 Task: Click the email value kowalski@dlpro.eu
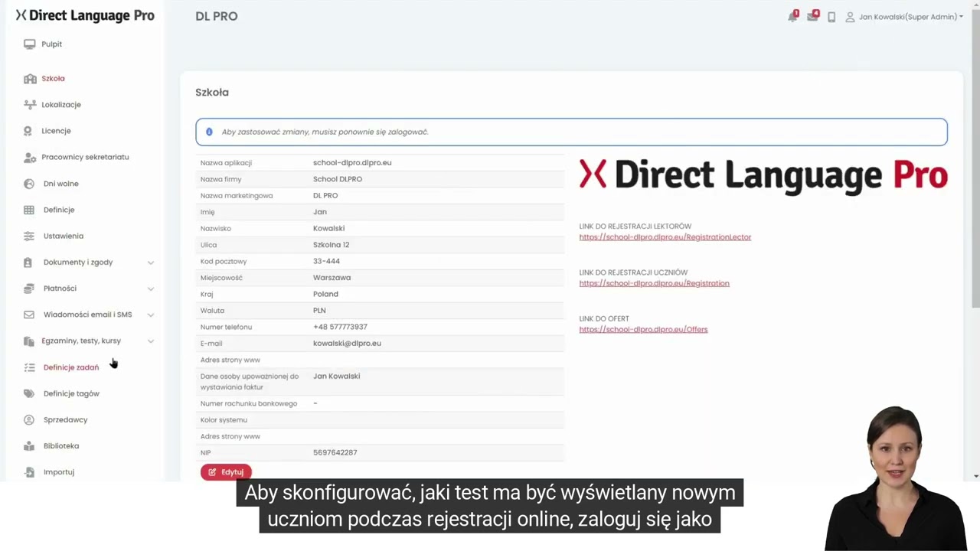[x=347, y=344]
